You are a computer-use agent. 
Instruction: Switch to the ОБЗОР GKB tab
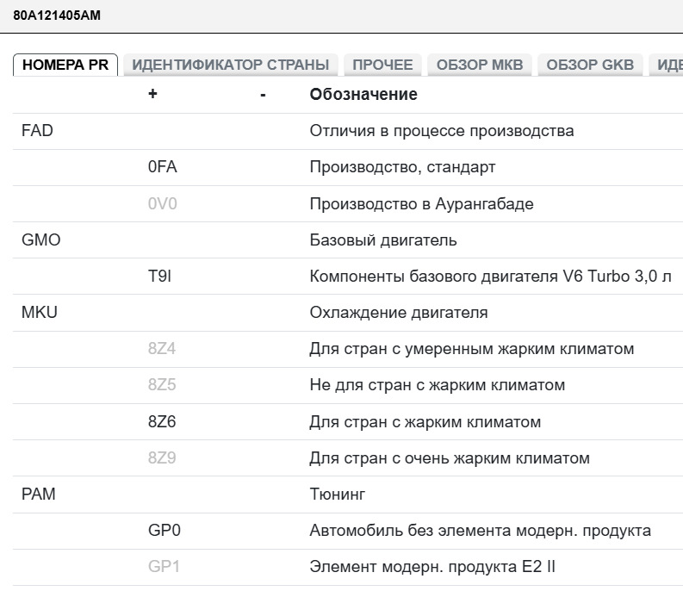(x=590, y=65)
